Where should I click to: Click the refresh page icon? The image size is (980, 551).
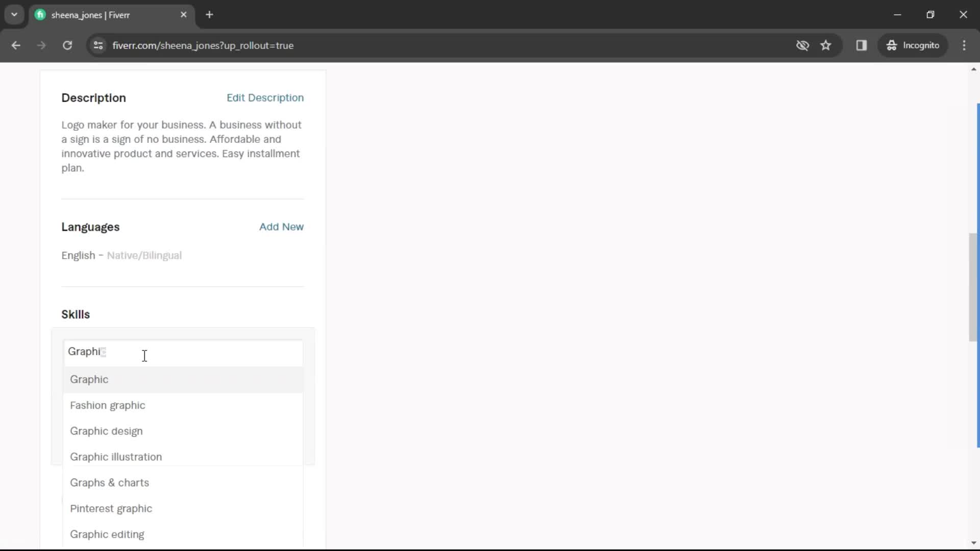coord(67,45)
